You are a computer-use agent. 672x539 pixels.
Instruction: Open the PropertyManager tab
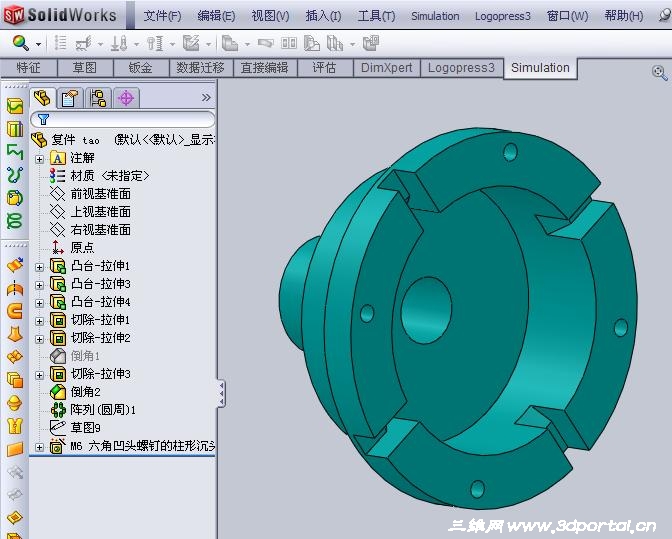click(69, 98)
